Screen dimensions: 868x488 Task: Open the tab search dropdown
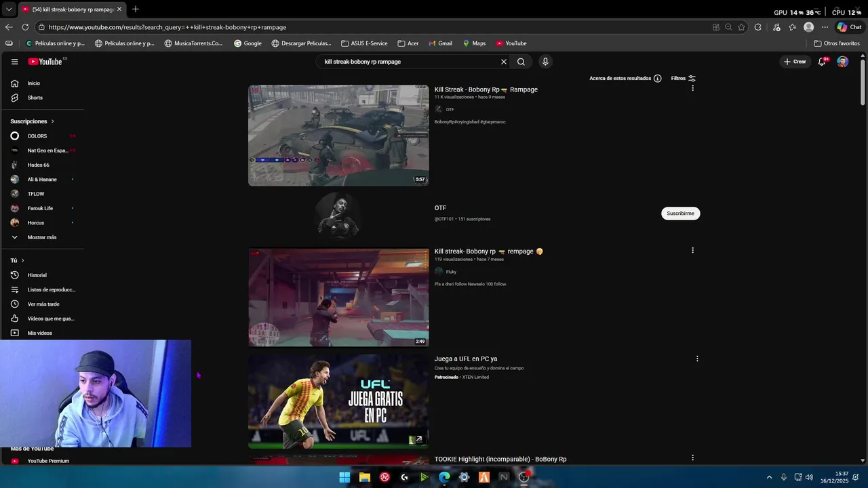click(8, 9)
